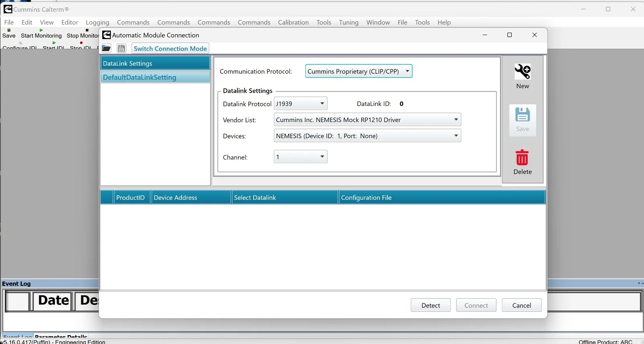Open the Editor menu
The width and height of the screenshot is (644, 344).
tap(70, 22)
